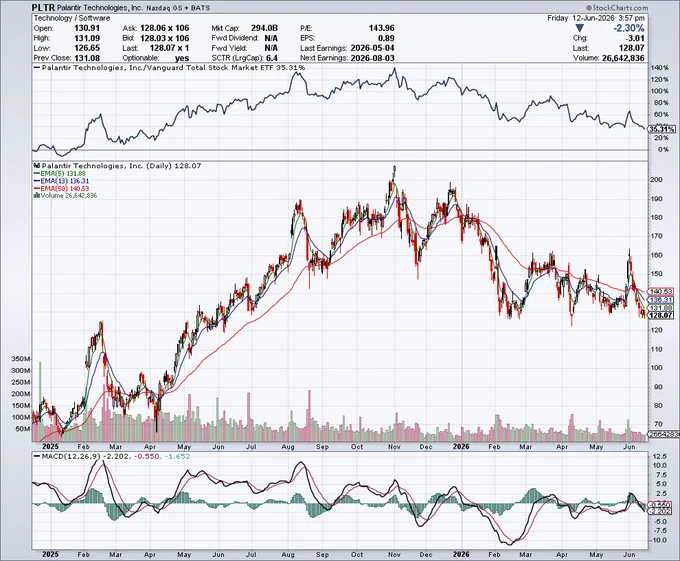Viewport: 680px width, 561px height.
Task: Select the Low value 126.65
Action: pyautogui.click(x=87, y=48)
